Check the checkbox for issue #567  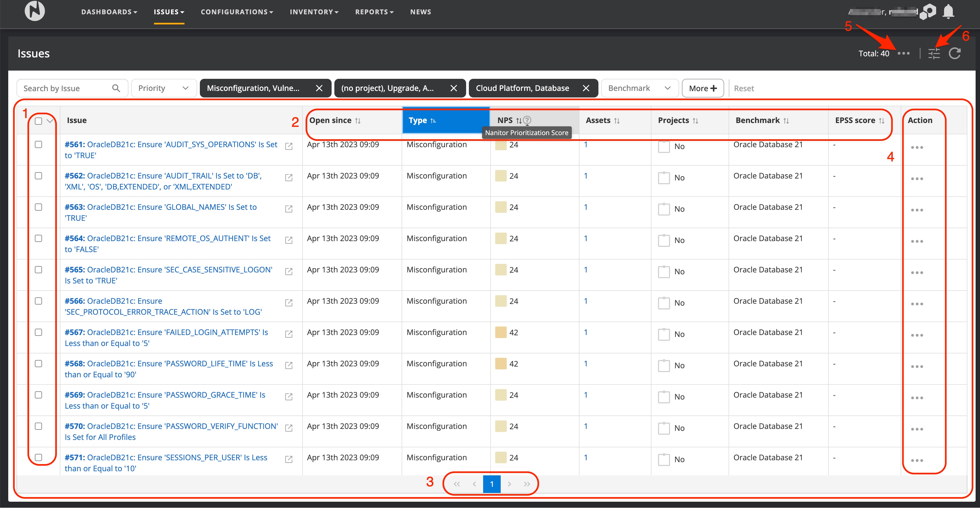point(38,332)
